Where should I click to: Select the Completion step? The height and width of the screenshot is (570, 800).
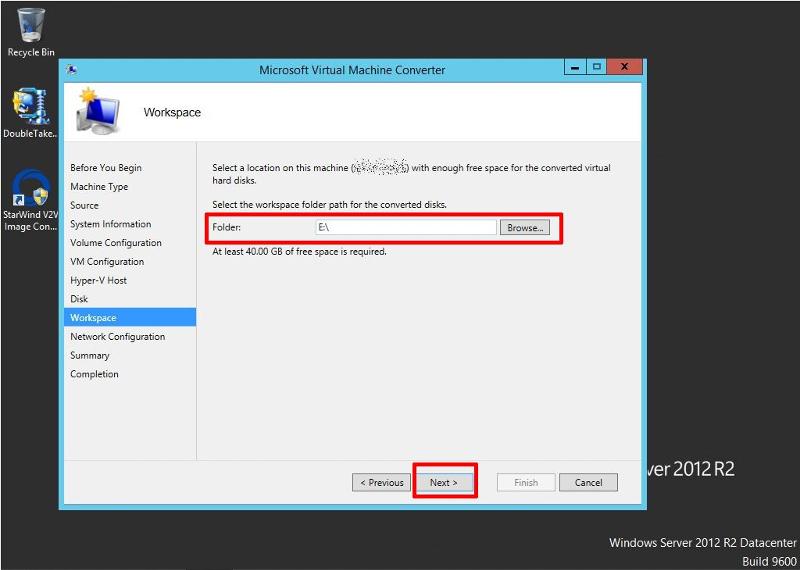[94, 374]
